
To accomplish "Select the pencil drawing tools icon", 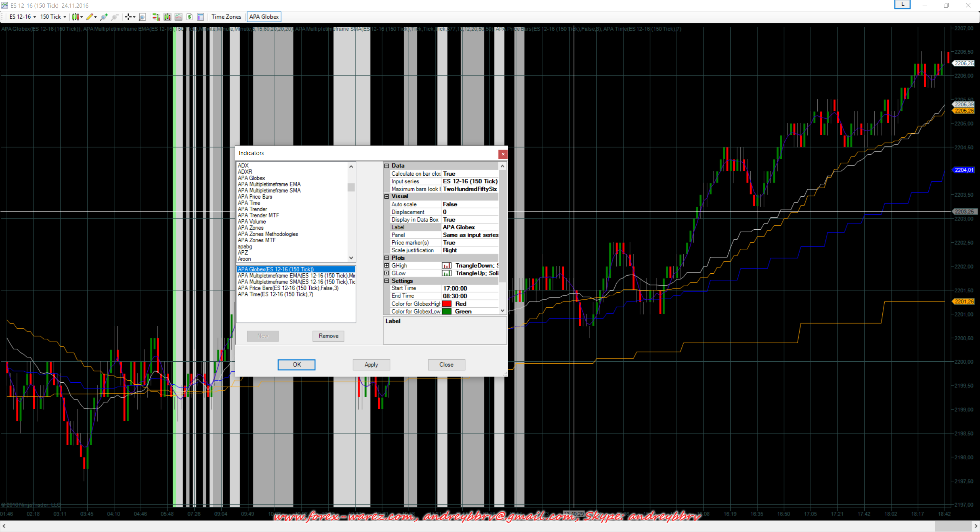I will (90, 17).
